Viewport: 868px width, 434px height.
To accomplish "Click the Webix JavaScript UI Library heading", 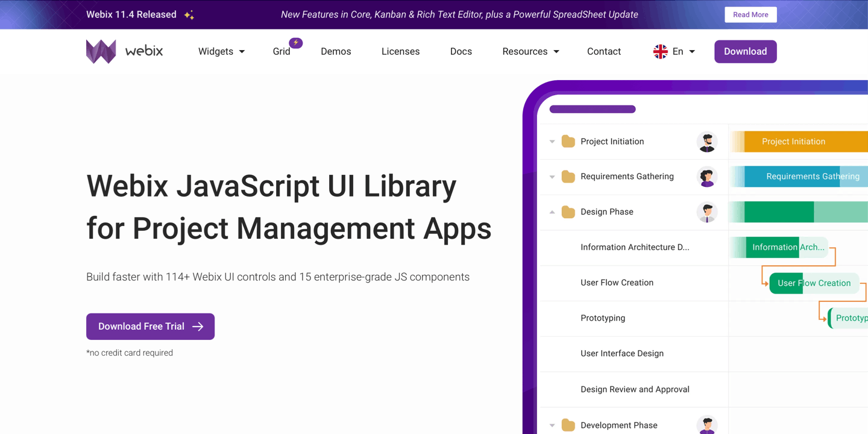I will 289,207.
